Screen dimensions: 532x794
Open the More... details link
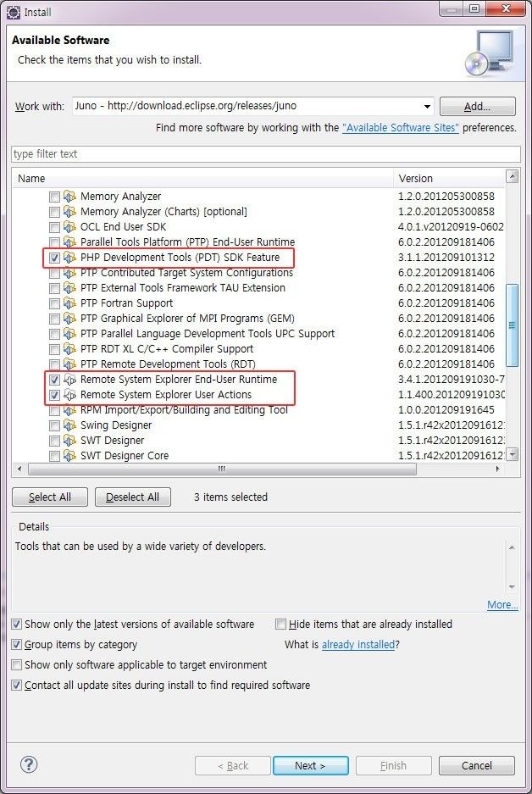(x=502, y=605)
